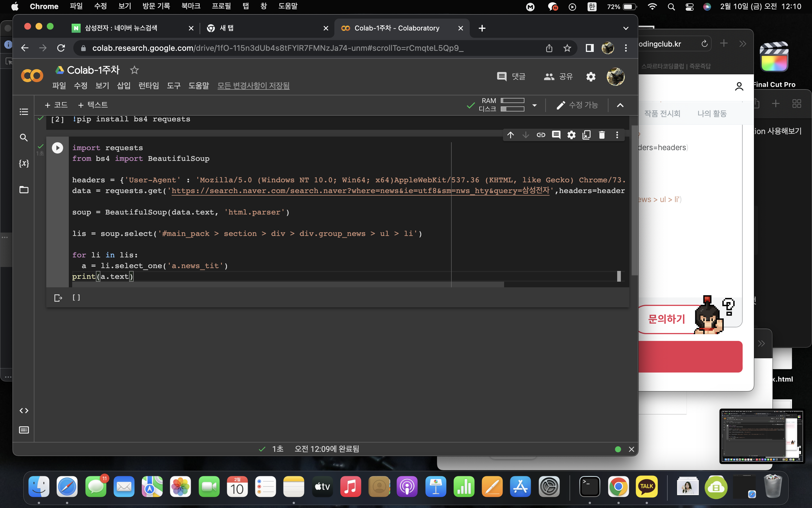812x508 pixels.
Task: Open the screenshot preview thumbnail
Action: point(762,436)
